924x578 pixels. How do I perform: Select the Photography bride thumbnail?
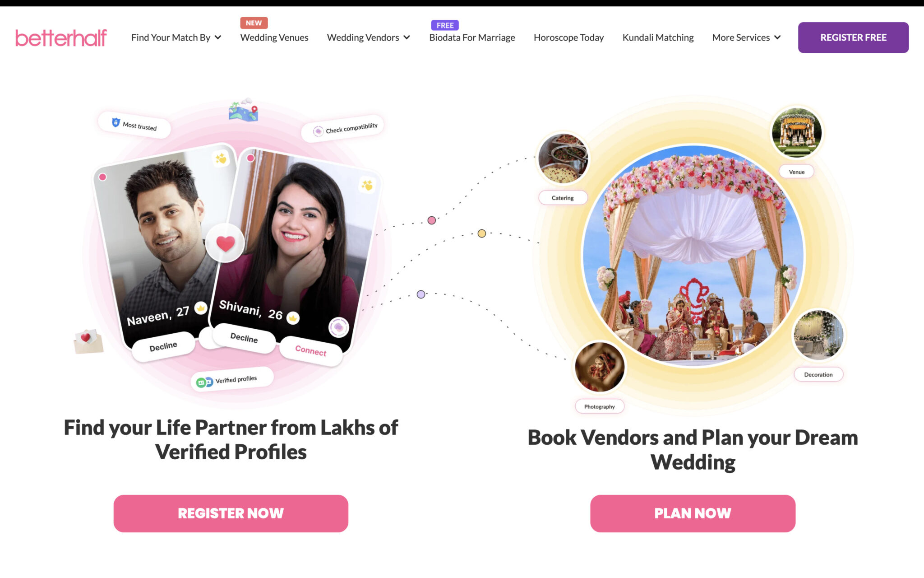[600, 367]
